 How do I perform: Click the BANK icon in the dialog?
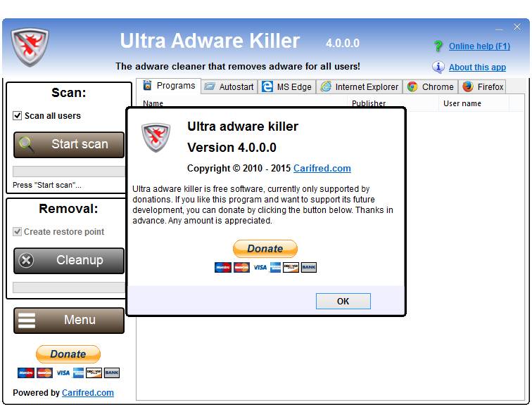click(309, 267)
